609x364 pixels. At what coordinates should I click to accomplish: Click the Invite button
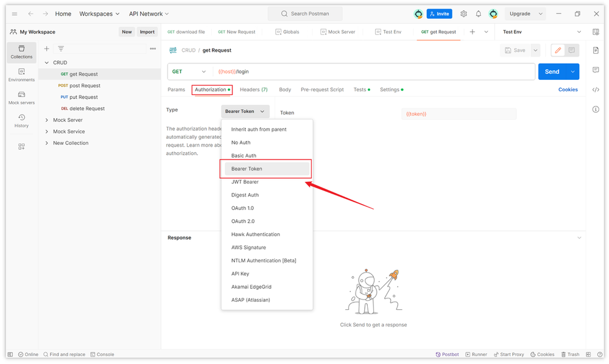click(x=438, y=13)
